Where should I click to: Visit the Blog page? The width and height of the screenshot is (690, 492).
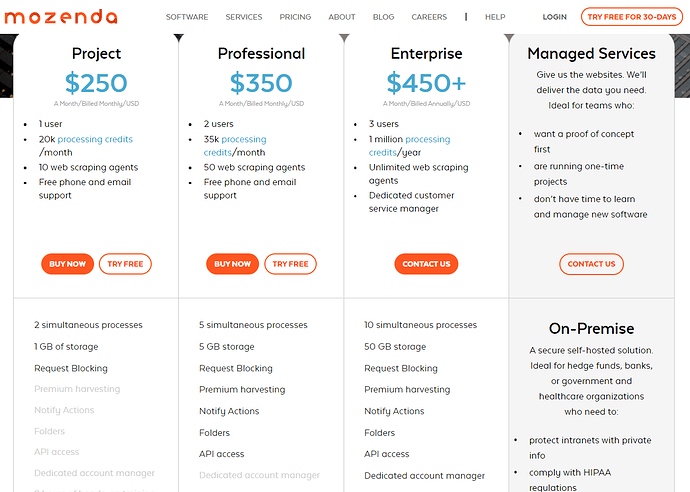pyautogui.click(x=383, y=17)
